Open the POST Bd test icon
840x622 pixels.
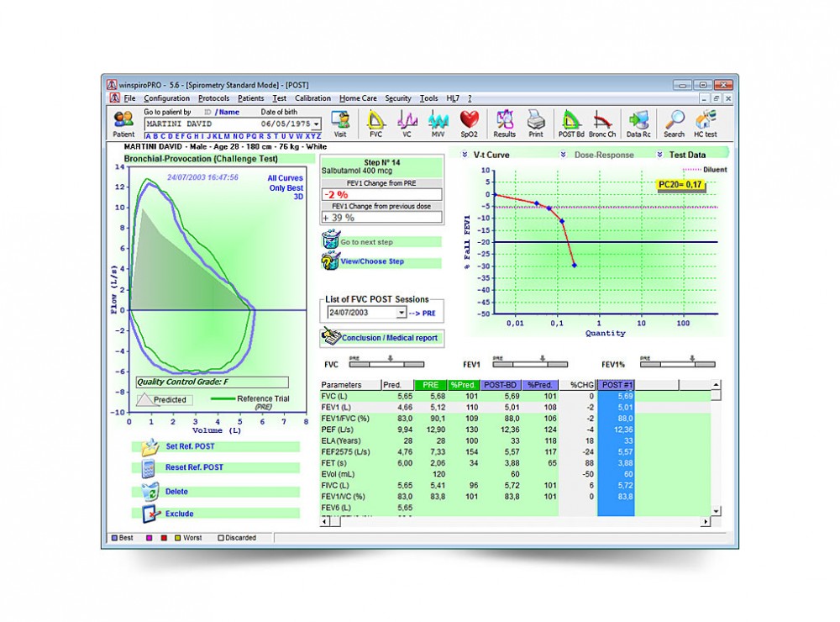[571, 123]
